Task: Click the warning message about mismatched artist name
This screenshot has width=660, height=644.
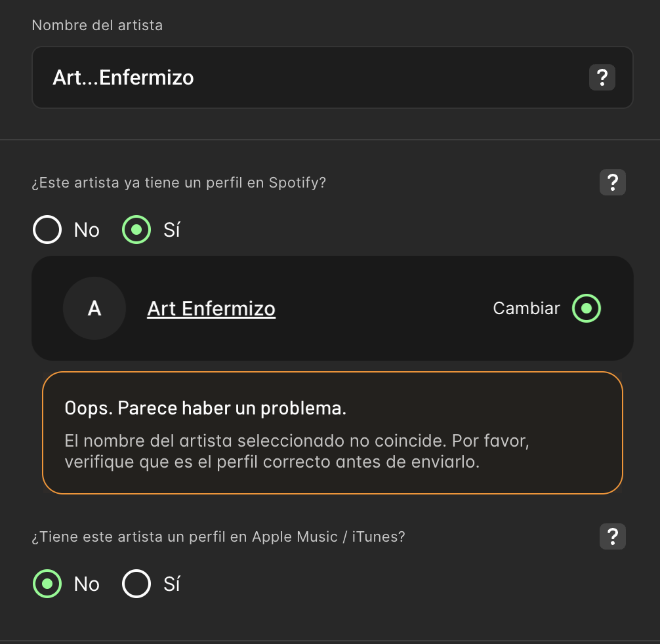Action: 297,451
